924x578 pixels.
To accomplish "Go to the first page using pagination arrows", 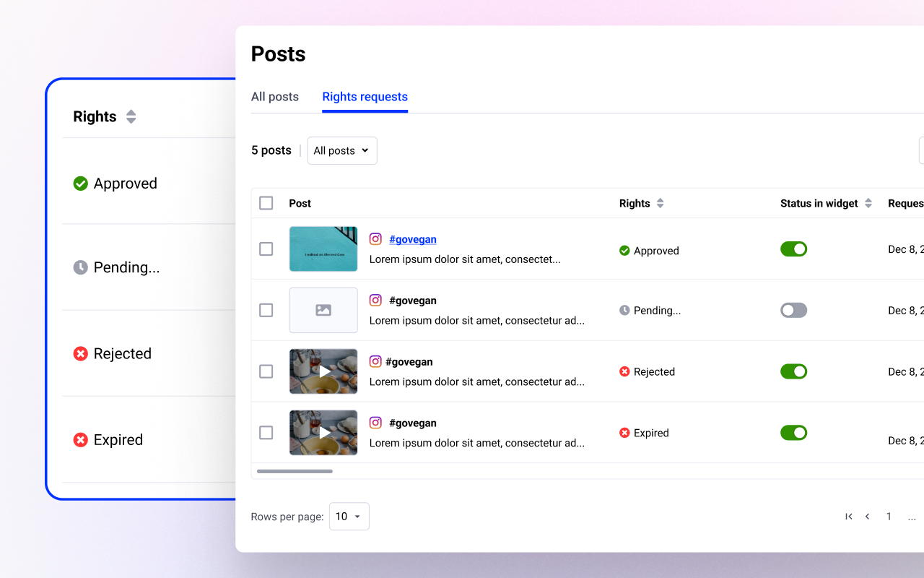I will tap(848, 516).
